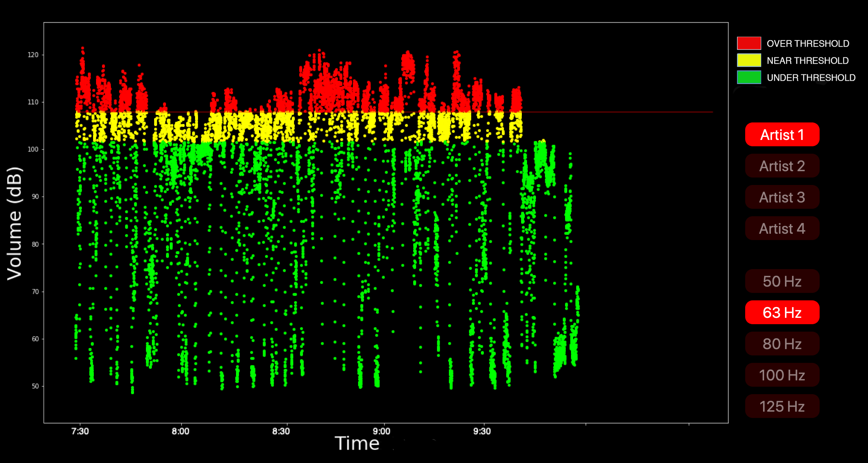Viewport: 868px width, 463px height.
Task: Click the 9:30 time axis label
Action: click(482, 431)
